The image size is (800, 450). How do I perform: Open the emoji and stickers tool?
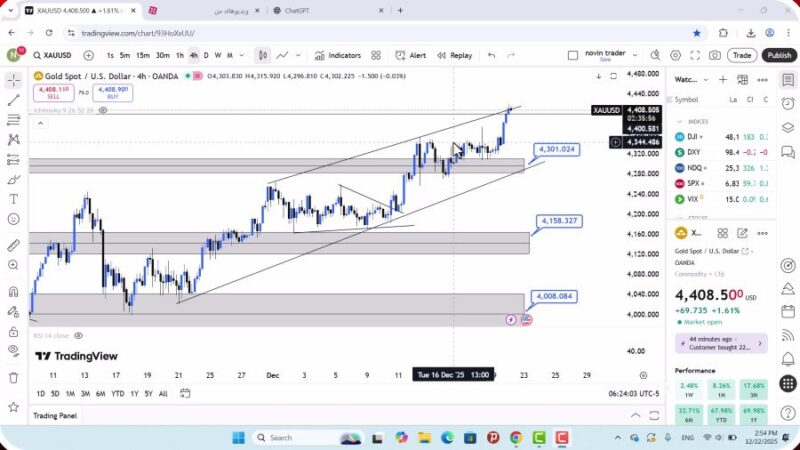[x=13, y=219]
